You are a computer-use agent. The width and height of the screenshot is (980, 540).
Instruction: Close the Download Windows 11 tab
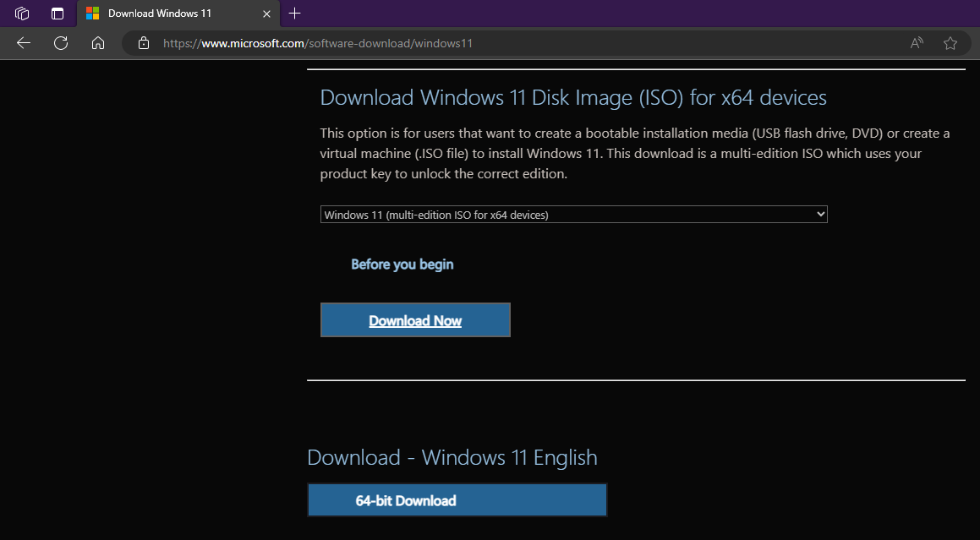[x=266, y=14]
